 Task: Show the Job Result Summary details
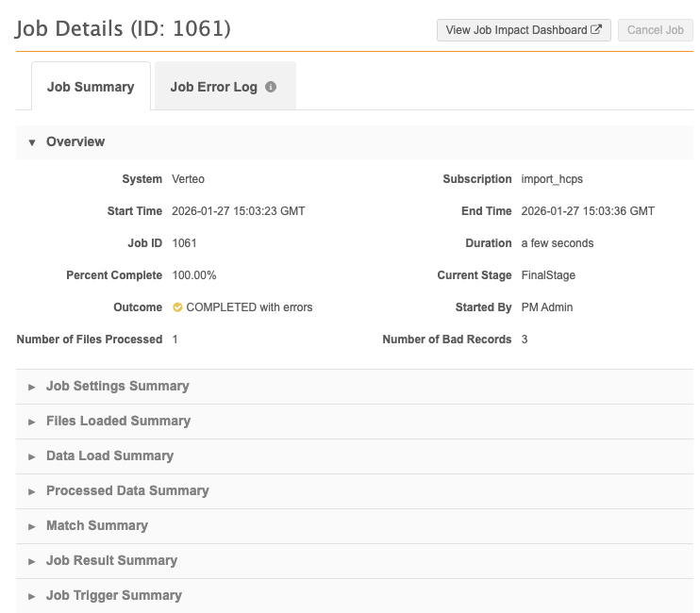coord(111,560)
